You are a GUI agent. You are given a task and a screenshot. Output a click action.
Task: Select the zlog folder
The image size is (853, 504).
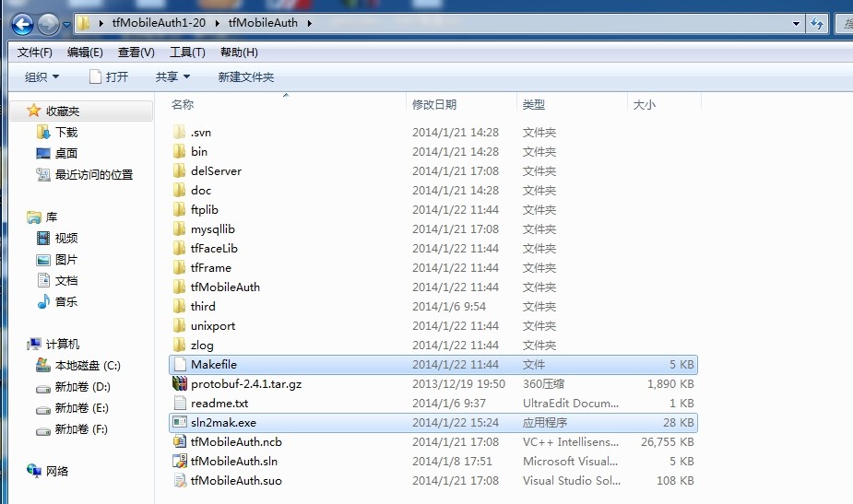click(x=194, y=346)
